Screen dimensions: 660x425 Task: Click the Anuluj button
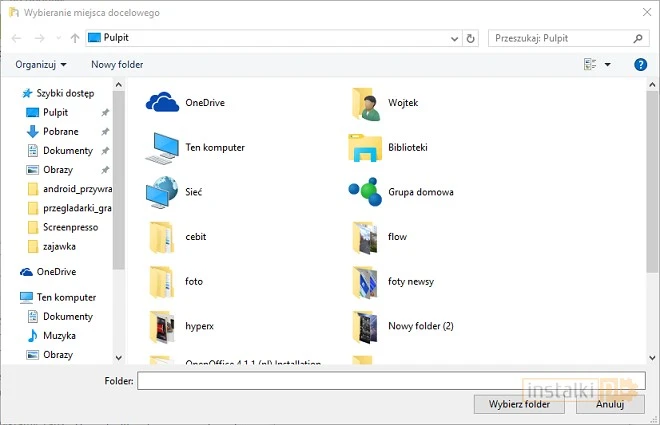[610, 405]
